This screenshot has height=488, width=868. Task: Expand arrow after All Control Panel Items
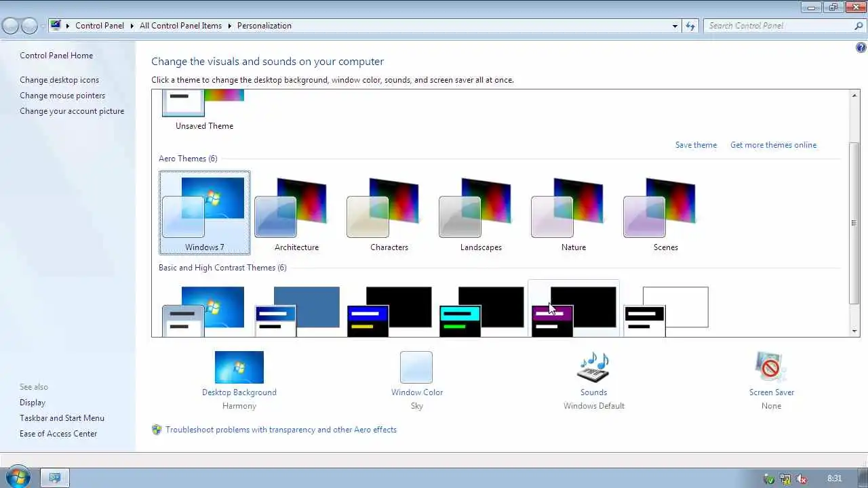click(x=229, y=26)
